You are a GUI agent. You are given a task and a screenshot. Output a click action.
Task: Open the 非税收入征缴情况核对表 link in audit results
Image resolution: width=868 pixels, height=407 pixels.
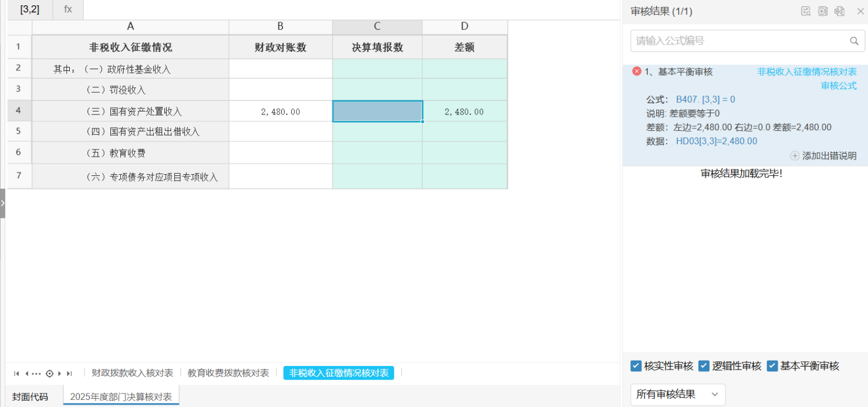pos(807,72)
